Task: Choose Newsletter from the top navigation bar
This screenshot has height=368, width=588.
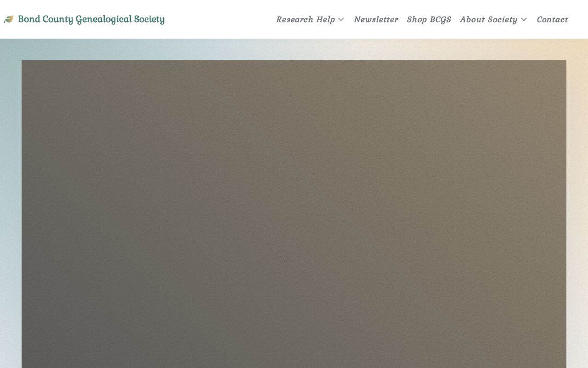Action: coord(376,19)
